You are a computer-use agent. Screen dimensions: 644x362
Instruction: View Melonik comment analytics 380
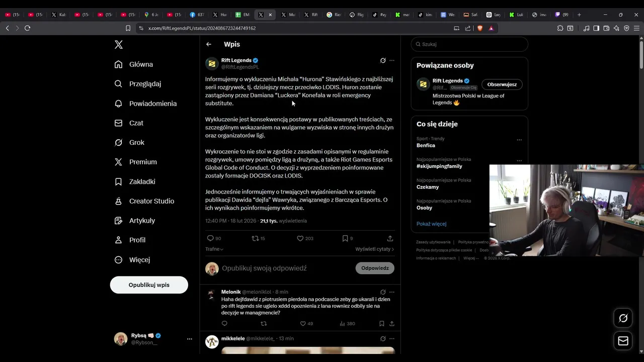(x=347, y=324)
